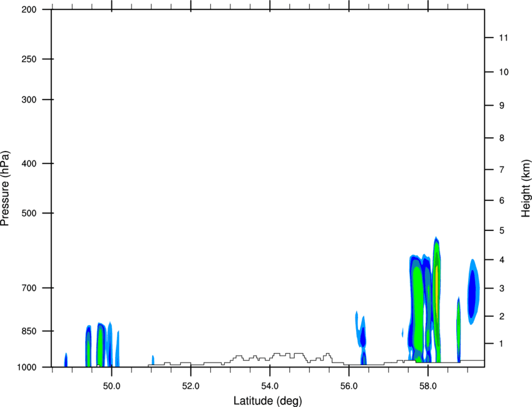Pick the 10 km height tick label

(x=503, y=72)
